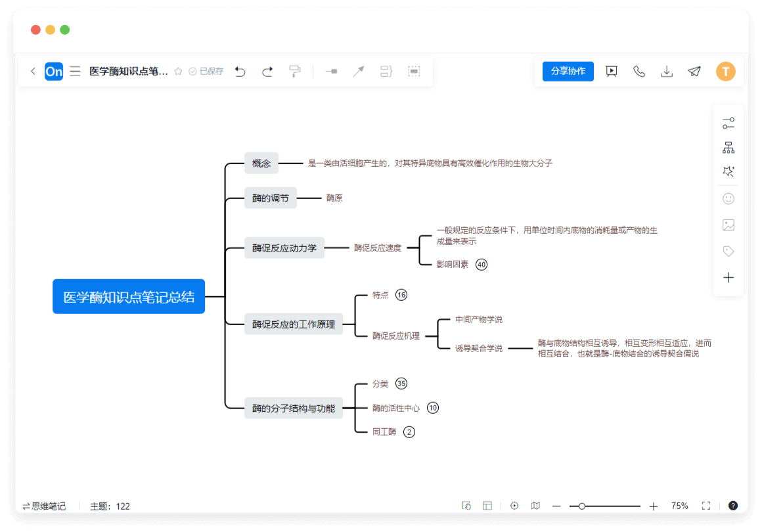Select the central topic 医学酶知识点笔记总结

point(129,296)
